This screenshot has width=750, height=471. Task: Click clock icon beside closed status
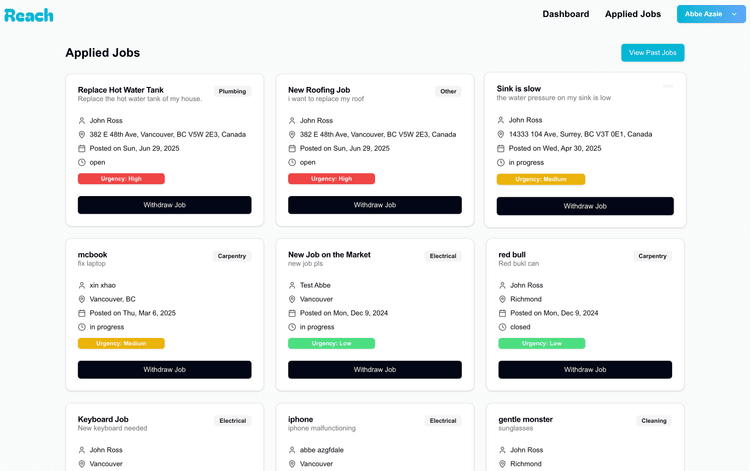pyautogui.click(x=503, y=327)
